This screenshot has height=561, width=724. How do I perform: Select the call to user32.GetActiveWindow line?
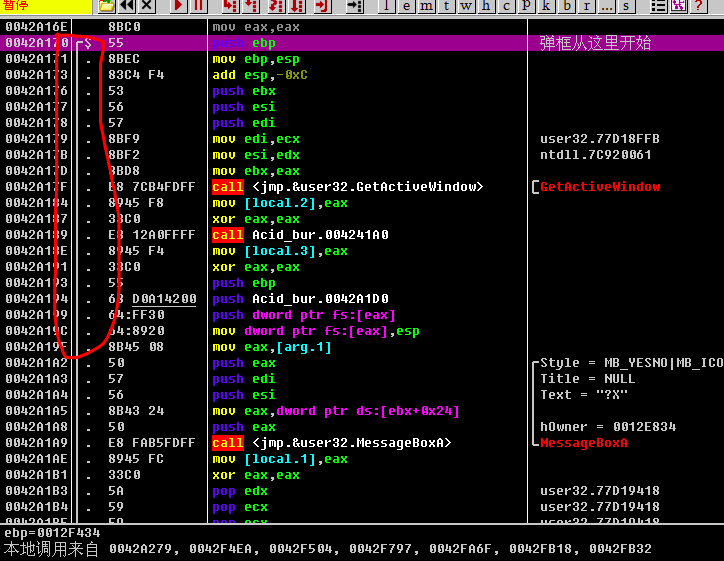click(348, 187)
